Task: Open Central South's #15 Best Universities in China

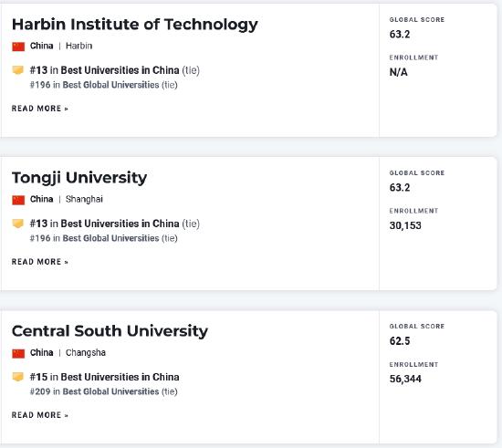Action: [x=104, y=377]
